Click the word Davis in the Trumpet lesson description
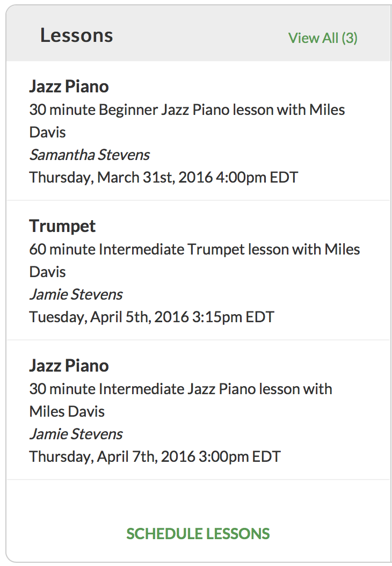This screenshot has width=392, height=566. pyautogui.click(x=47, y=272)
